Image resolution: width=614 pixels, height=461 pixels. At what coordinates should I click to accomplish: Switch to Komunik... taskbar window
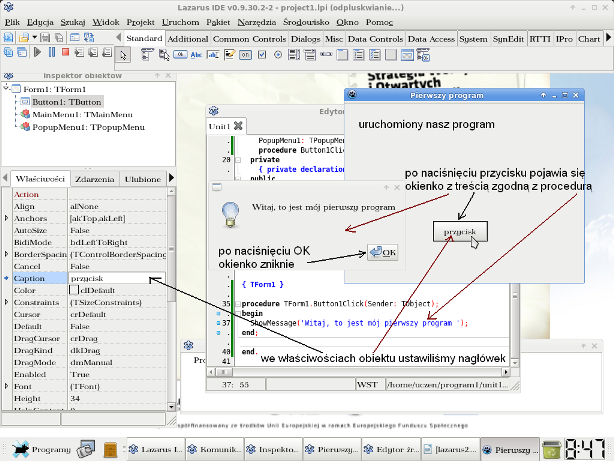coord(215,449)
